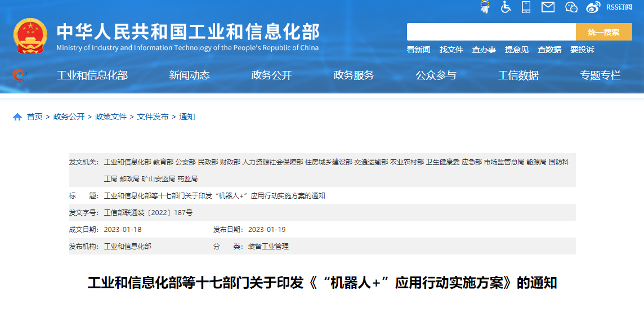The image size is (644, 326).
Task: Click 卫生健康委 in the agencies list
Action: pos(442,162)
